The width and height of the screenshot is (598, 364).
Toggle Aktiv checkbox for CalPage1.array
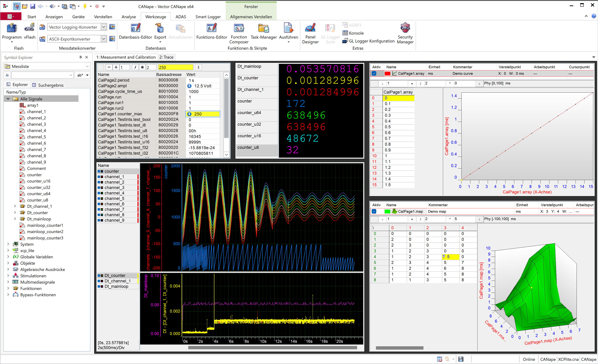tap(374, 74)
